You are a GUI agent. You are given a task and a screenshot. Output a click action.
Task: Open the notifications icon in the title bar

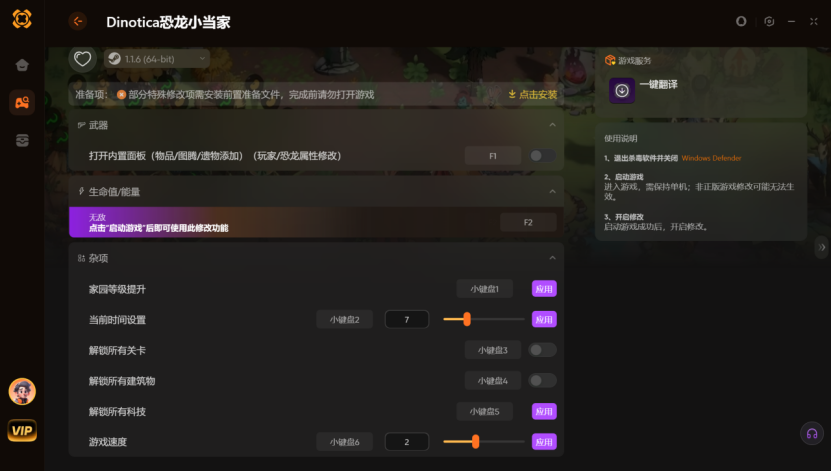click(x=741, y=21)
